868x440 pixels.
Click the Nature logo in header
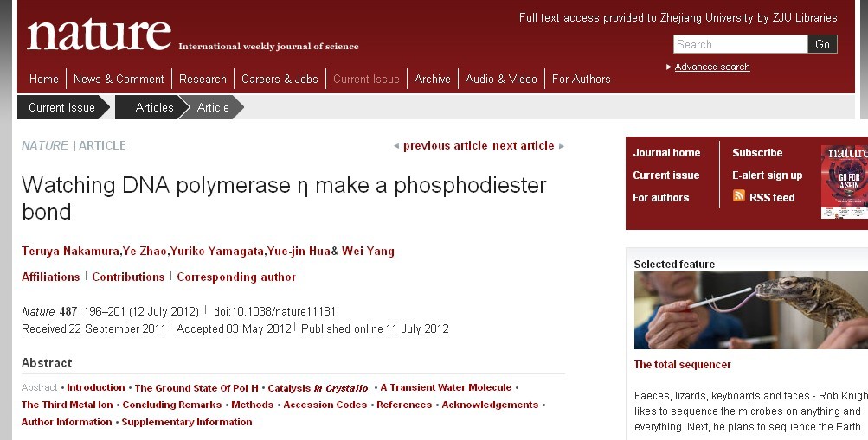point(100,35)
